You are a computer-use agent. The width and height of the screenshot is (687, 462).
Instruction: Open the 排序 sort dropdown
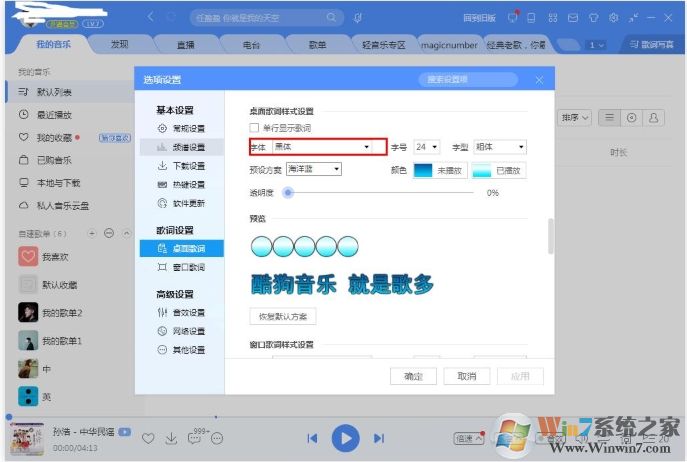tap(574, 117)
